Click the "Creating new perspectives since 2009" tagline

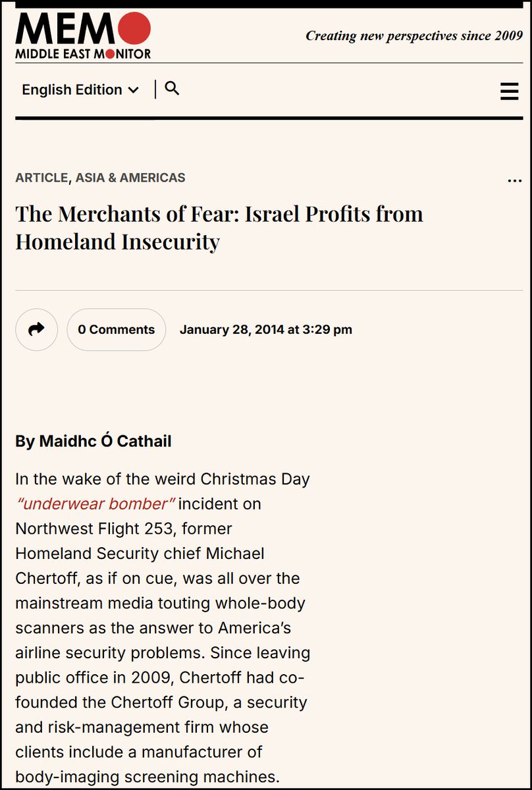tap(414, 36)
